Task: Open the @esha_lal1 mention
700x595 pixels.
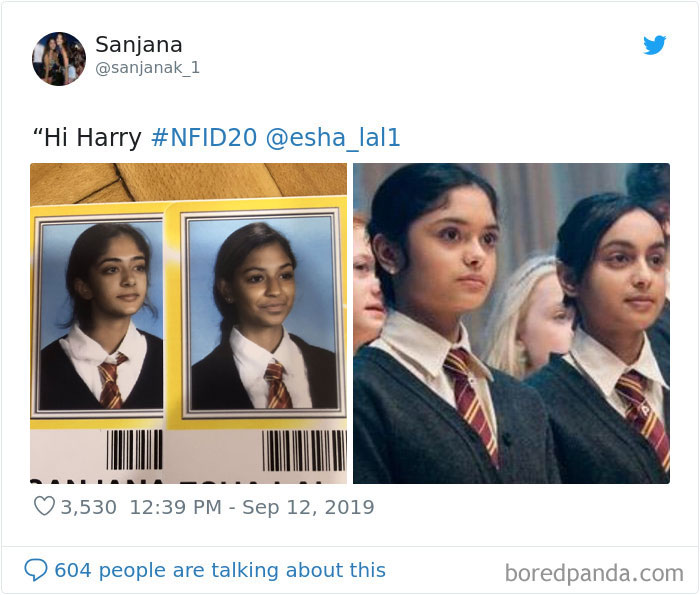Action: point(333,137)
